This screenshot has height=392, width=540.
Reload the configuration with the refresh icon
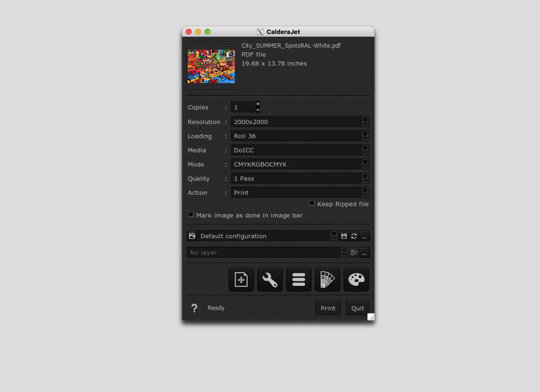[354, 236]
